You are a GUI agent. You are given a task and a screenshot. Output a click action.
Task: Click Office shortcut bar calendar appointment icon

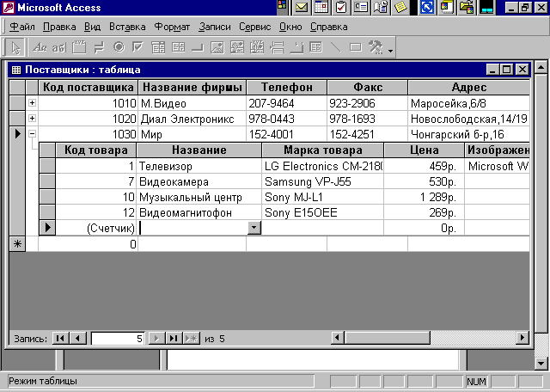pyautogui.click(x=321, y=8)
